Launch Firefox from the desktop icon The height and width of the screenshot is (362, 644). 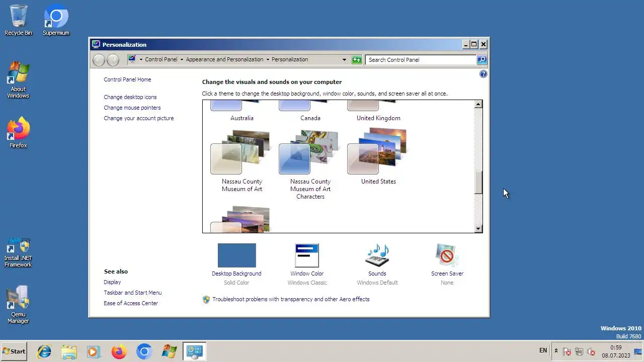click(18, 133)
